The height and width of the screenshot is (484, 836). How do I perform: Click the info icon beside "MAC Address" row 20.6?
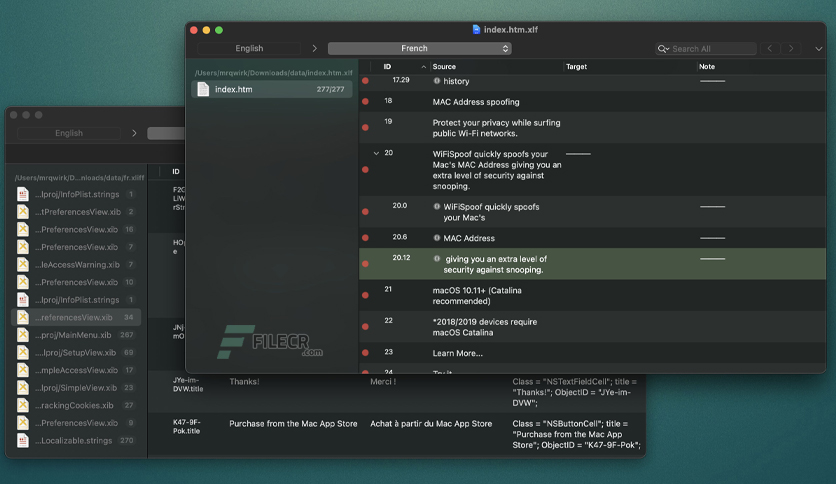pyautogui.click(x=437, y=238)
